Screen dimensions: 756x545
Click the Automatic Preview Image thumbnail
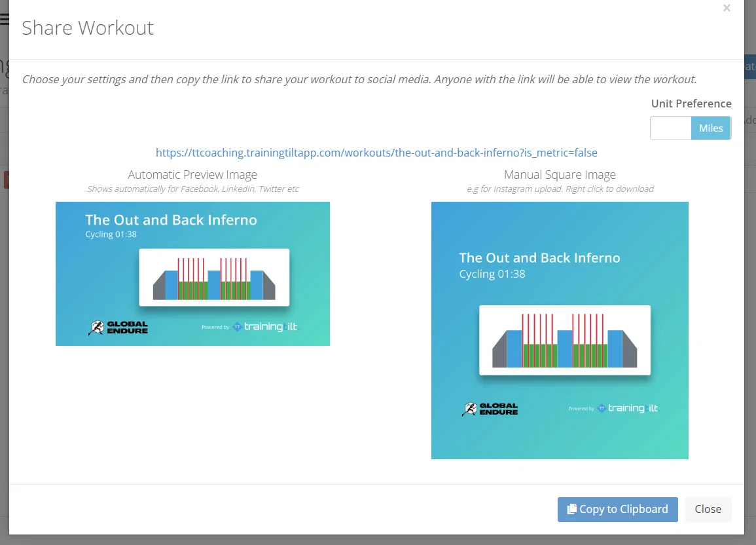193,273
